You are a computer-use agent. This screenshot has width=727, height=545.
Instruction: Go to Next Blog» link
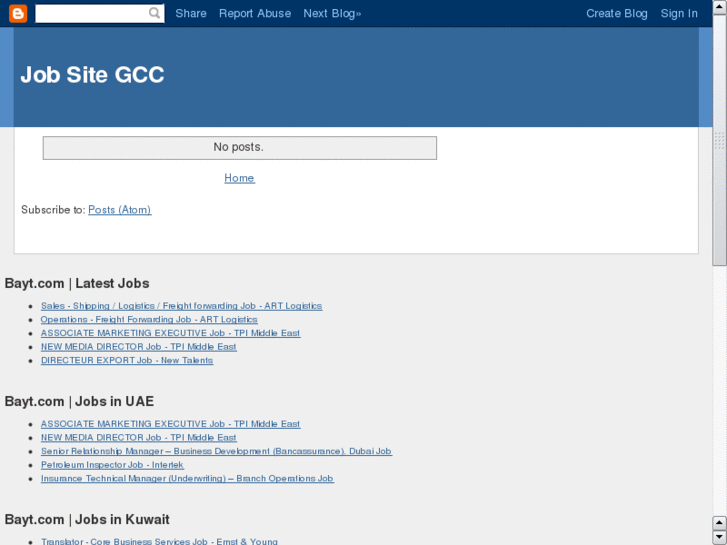pos(332,13)
